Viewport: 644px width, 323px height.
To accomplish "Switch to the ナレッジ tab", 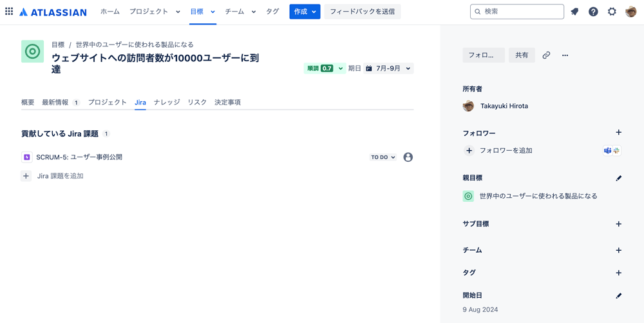I will pos(167,103).
